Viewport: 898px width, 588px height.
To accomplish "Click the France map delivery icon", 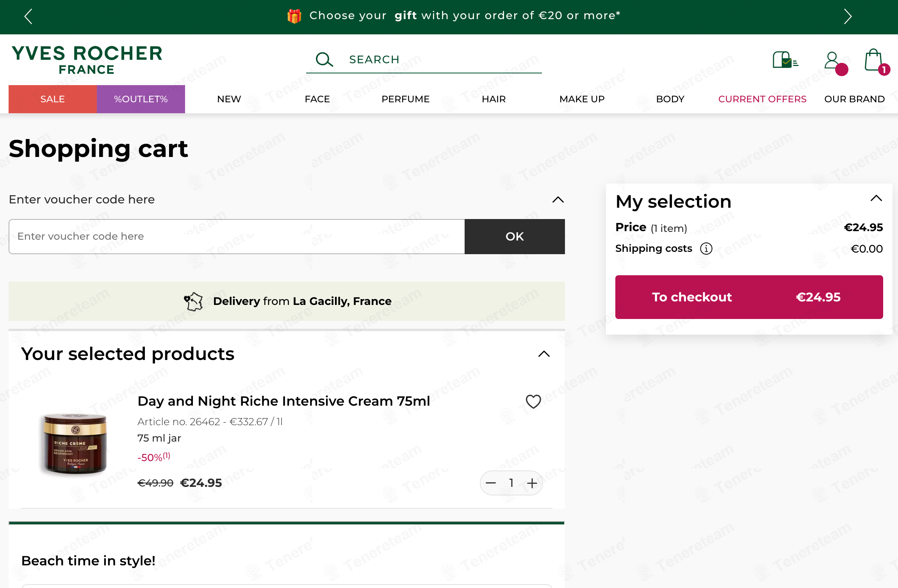I will 193,301.
